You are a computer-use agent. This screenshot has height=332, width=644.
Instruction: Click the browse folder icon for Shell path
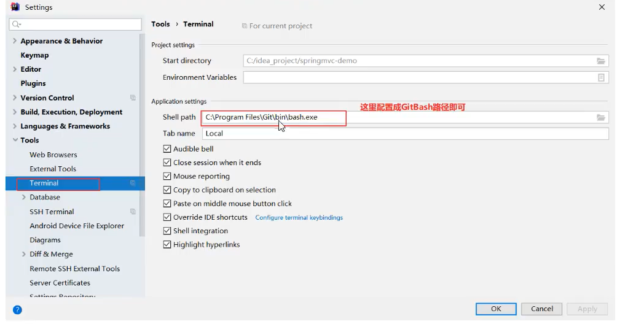pyautogui.click(x=601, y=117)
